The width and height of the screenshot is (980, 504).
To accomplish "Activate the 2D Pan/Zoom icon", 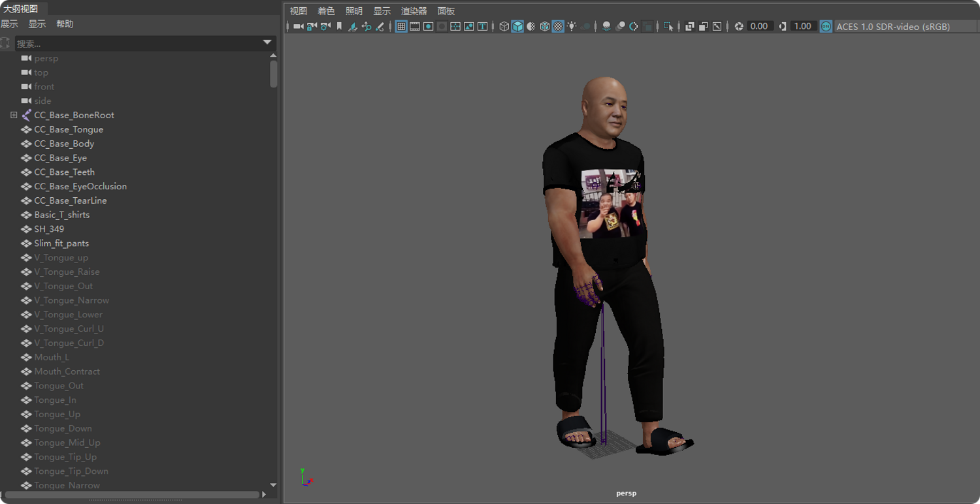I will pyautogui.click(x=366, y=27).
